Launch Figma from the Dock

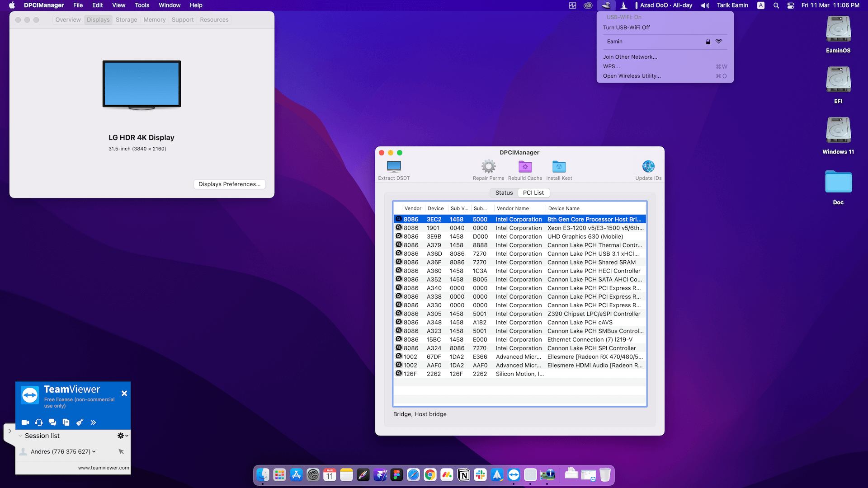click(x=396, y=475)
